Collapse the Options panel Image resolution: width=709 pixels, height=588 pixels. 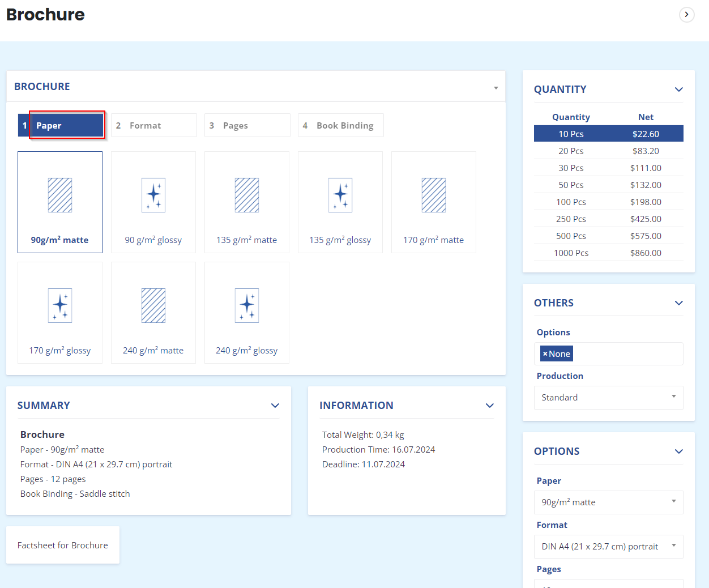coord(679,451)
